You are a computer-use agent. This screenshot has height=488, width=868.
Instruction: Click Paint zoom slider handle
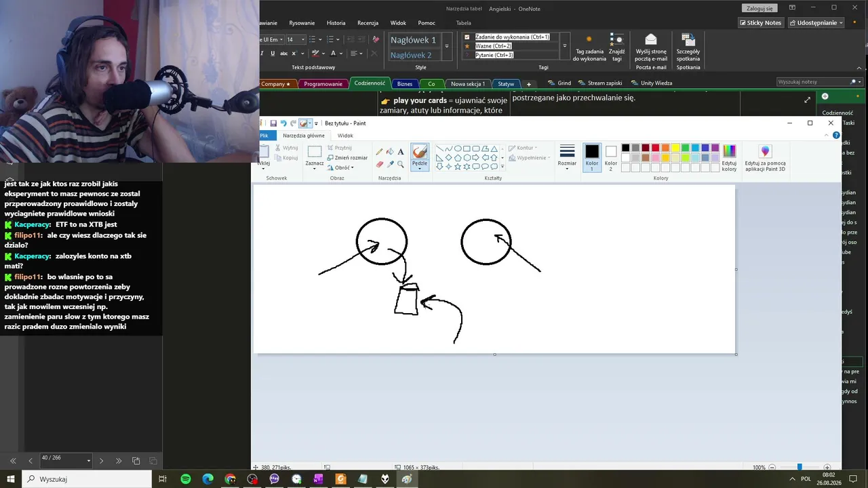[x=800, y=468]
